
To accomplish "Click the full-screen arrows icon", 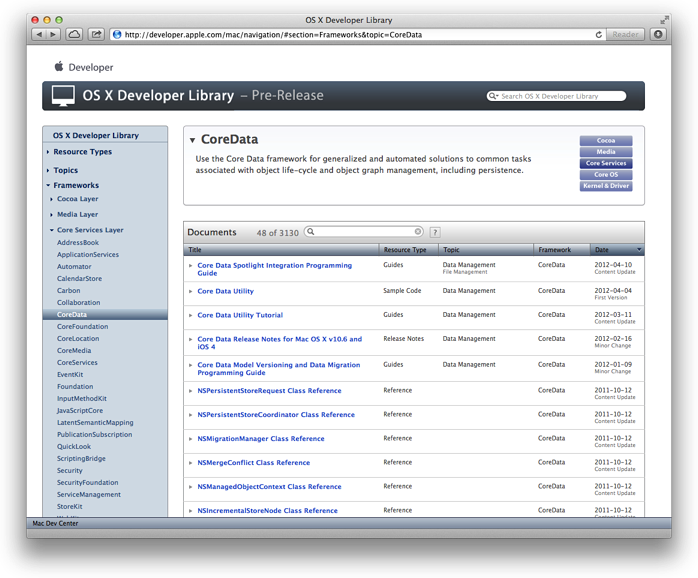I will [664, 20].
